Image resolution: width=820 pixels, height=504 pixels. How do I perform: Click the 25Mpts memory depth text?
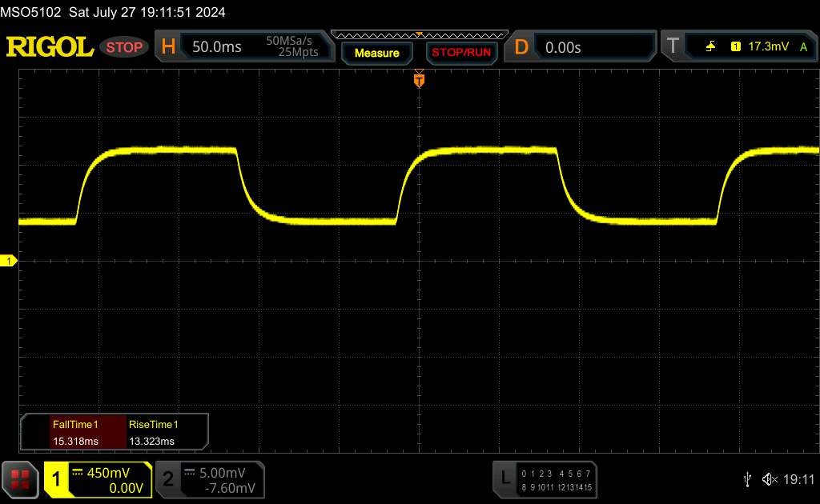[x=298, y=52]
